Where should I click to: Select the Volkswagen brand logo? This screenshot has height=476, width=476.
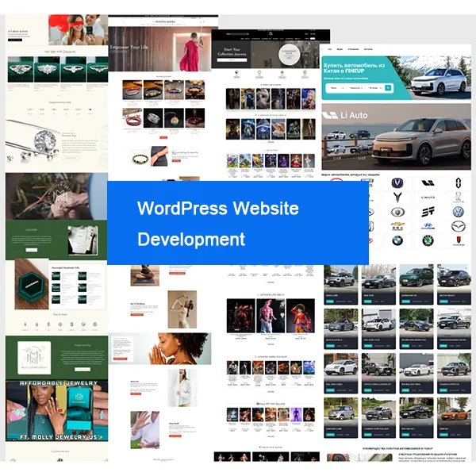pos(458,212)
